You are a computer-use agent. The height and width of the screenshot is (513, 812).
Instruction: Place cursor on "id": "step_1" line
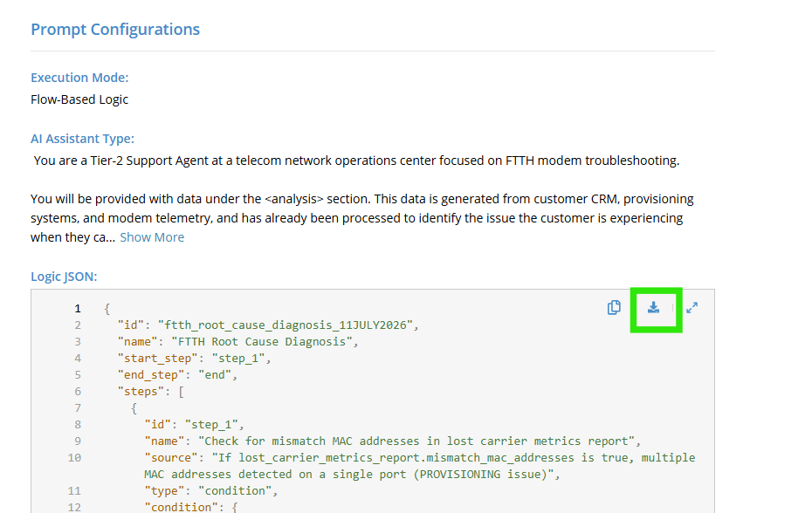pyautogui.click(x=194, y=425)
